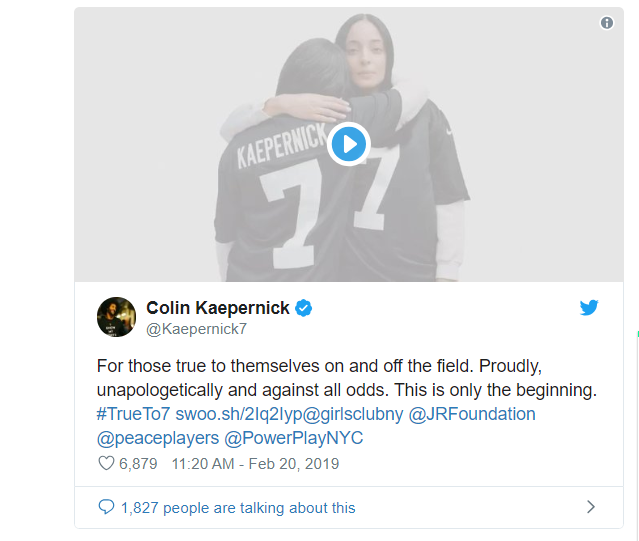This screenshot has width=639, height=541.
Task: Open the @girlsclubny mention
Action: click(x=353, y=414)
